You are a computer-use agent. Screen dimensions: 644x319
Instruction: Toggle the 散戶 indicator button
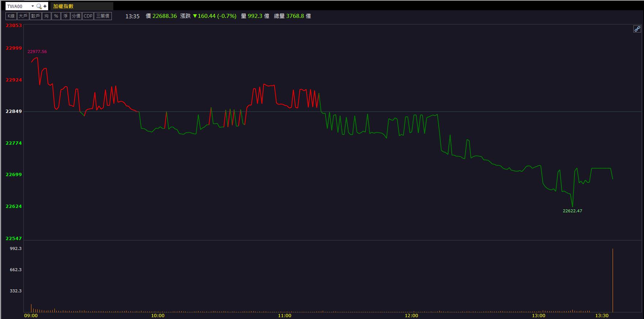(x=35, y=16)
